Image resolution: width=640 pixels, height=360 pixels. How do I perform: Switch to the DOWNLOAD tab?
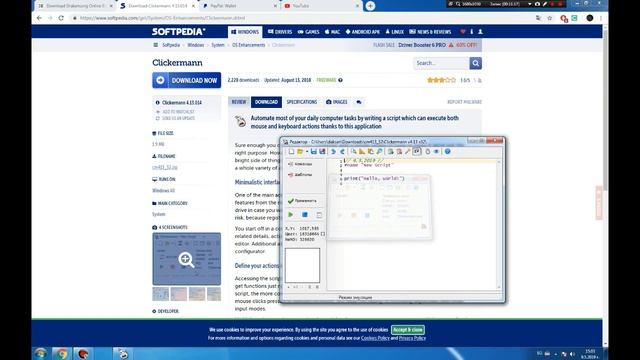(x=266, y=102)
